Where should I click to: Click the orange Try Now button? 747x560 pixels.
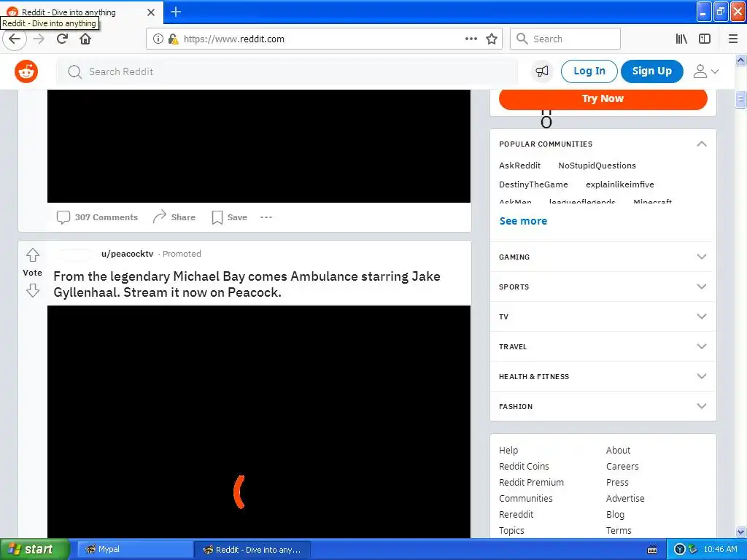point(603,98)
